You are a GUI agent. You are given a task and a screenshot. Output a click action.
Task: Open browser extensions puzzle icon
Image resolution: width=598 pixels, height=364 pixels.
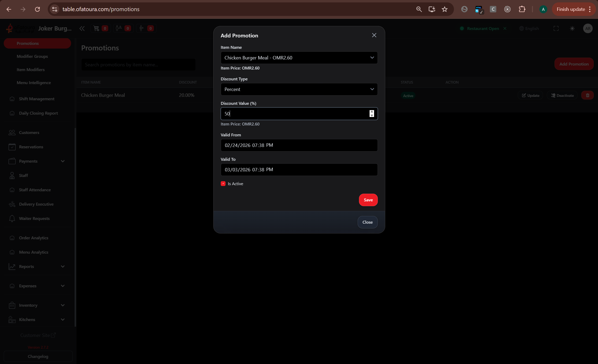[522, 9]
